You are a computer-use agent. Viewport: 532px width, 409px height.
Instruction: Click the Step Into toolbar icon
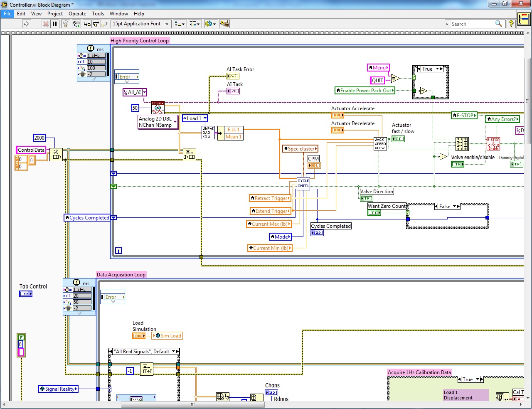coord(87,24)
